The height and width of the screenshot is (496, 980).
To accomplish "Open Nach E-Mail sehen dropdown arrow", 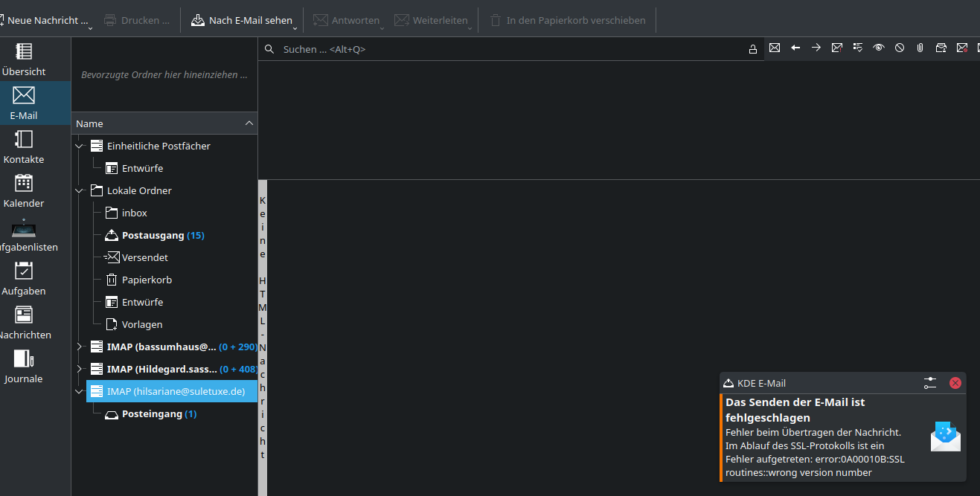I will 295,28.
